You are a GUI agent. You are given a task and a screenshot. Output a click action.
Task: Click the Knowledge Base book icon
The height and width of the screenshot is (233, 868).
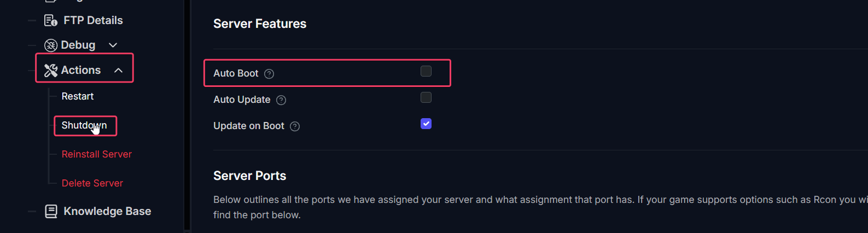(51, 211)
